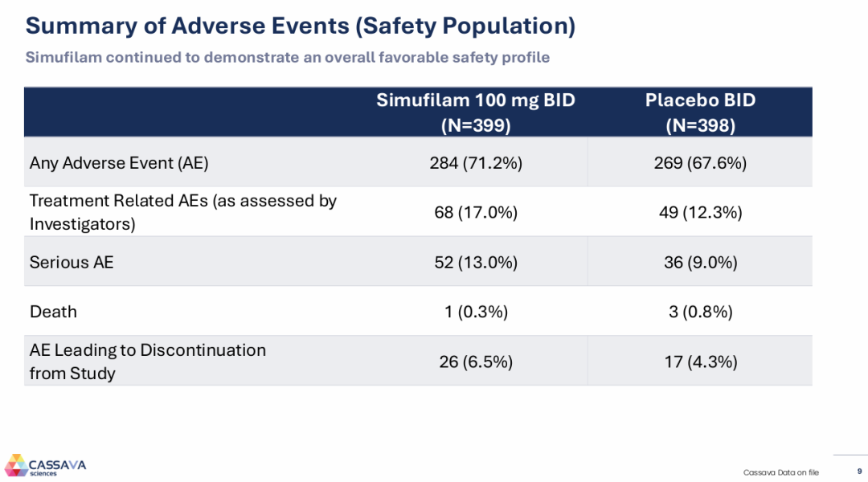The height and width of the screenshot is (482, 868).
Task: Select the 68 (17.0%) value
Action: point(476,213)
